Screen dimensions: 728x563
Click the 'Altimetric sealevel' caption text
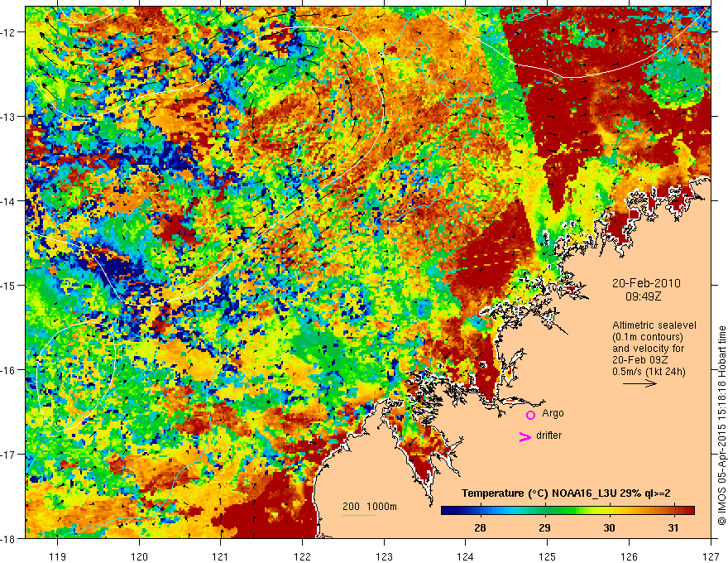tap(654, 325)
